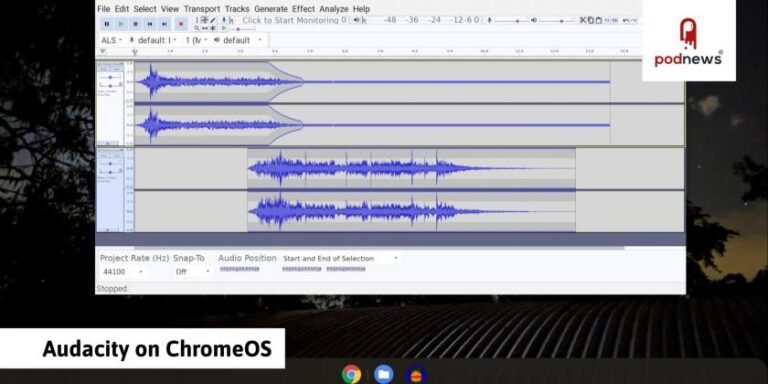Click the Stop playback button

tap(136, 24)
